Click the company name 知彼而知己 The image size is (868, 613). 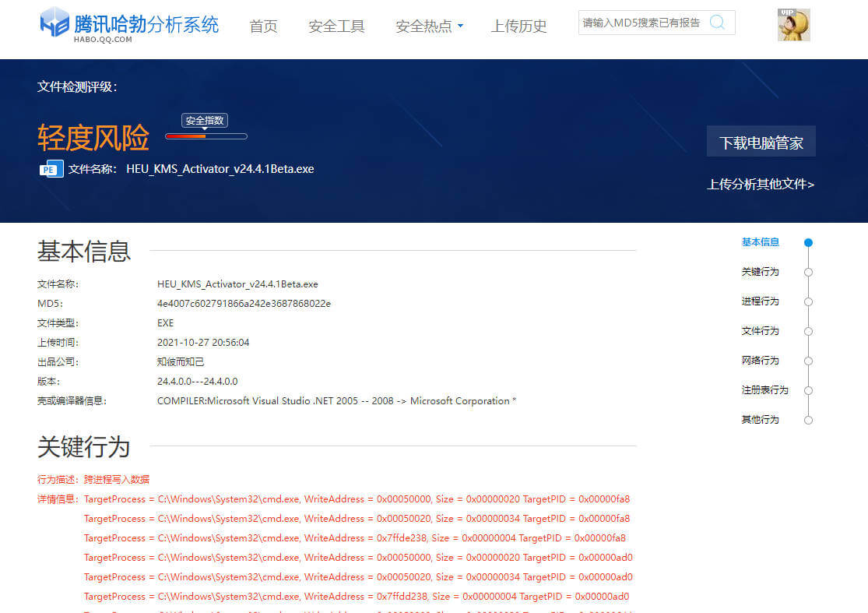[x=181, y=362]
